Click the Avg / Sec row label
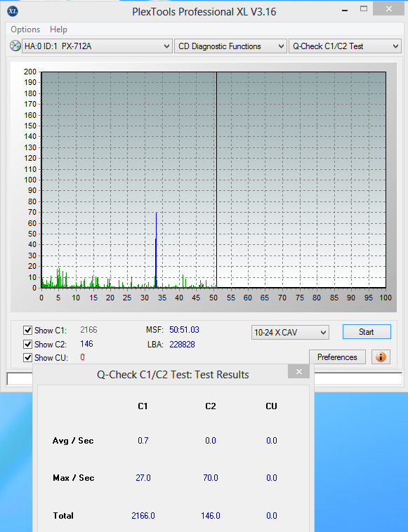Image resolution: width=408 pixels, height=532 pixels. (x=73, y=440)
